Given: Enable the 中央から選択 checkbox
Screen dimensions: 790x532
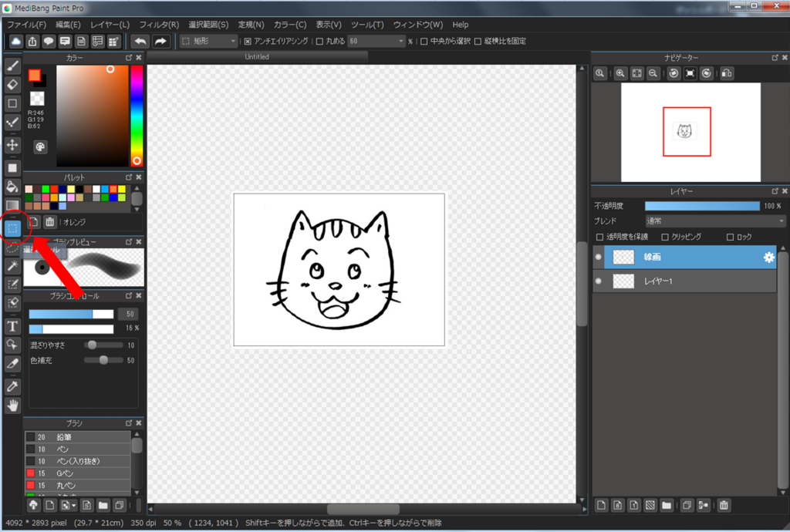Looking at the screenshot, I should 424,42.
